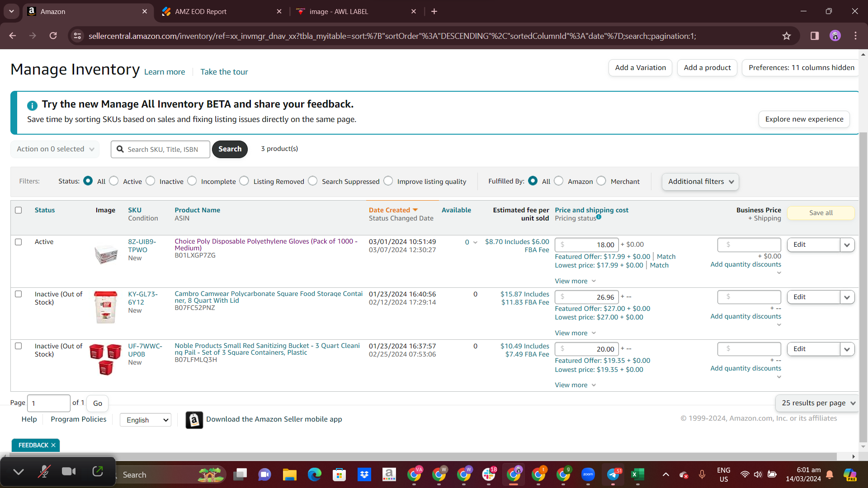The width and height of the screenshot is (868, 488).
Task: Select the Search Suppressed status filter
Action: coord(313,181)
